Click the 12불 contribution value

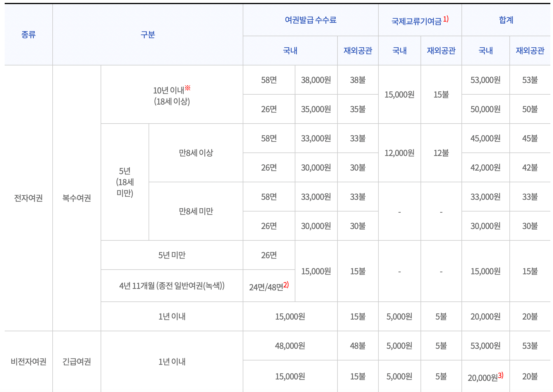pyautogui.click(x=441, y=153)
